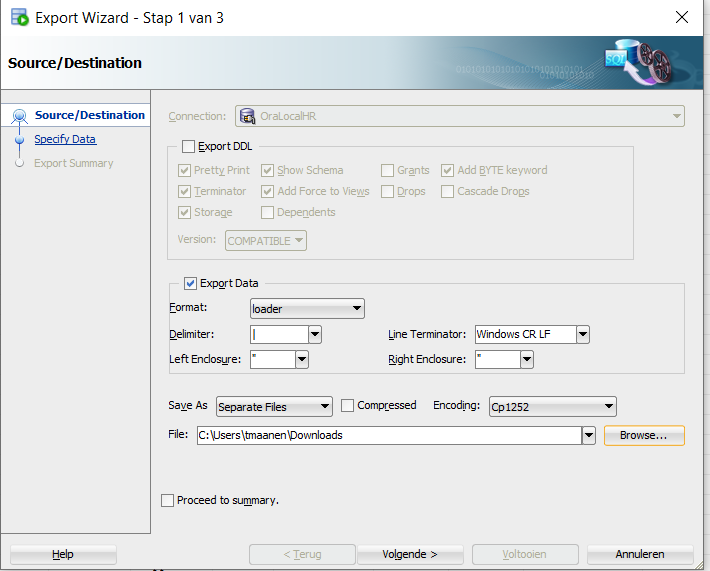
Task: Toggle the Dependents checkbox
Action: point(268,212)
